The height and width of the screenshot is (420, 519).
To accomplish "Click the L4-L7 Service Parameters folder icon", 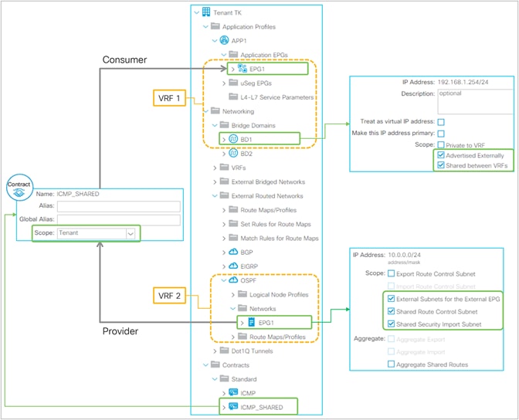I will coord(233,97).
